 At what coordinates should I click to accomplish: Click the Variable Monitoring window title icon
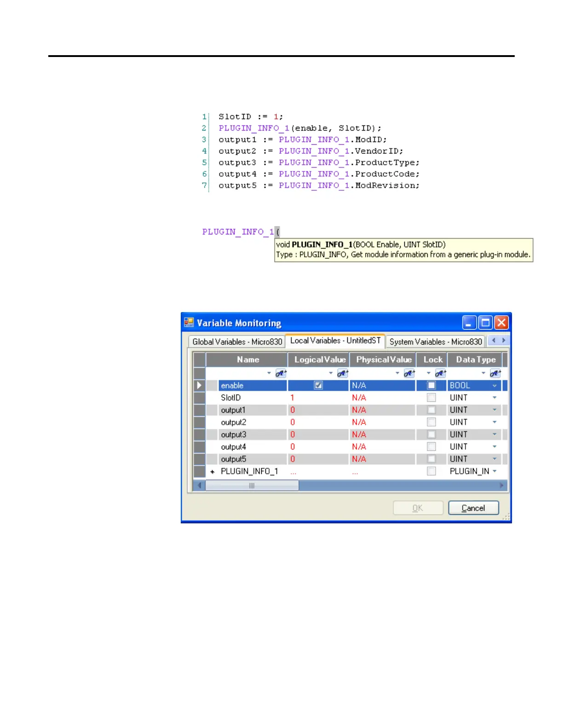coord(189,323)
